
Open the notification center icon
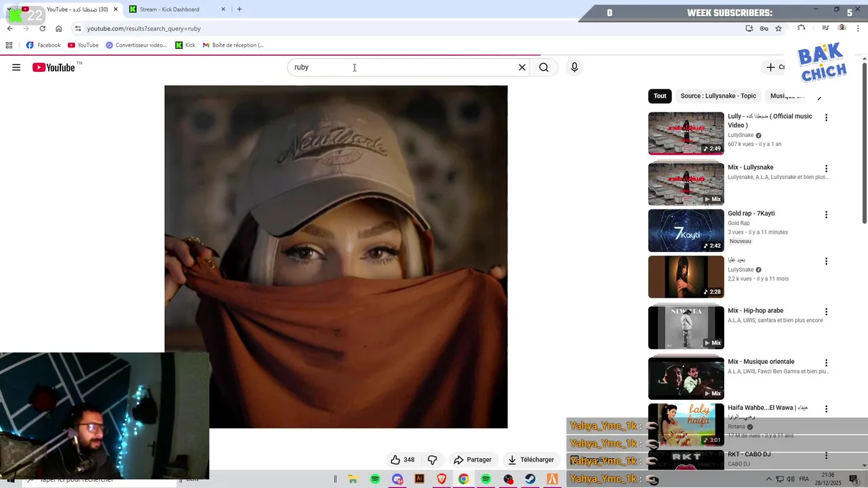click(x=854, y=479)
